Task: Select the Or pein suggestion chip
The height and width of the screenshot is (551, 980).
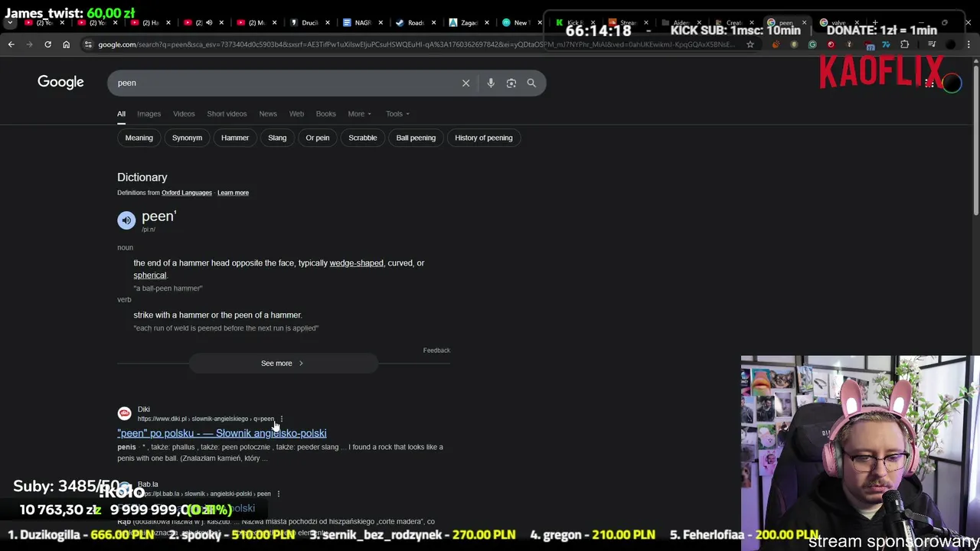Action: pyautogui.click(x=317, y=138)
